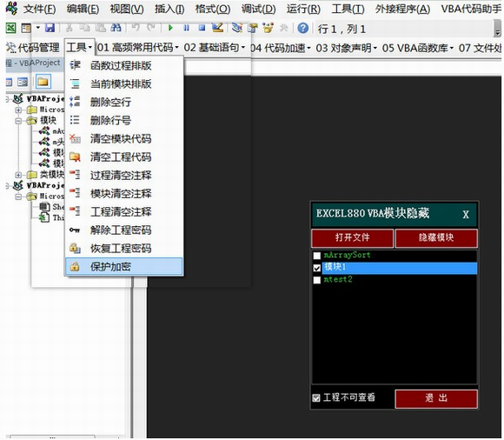Image resolution: width=504 pixels, height=440 pixels.
Task: Open the Object Browser toolbar icon
Action: pyautogui.click(x=268, y=28)
